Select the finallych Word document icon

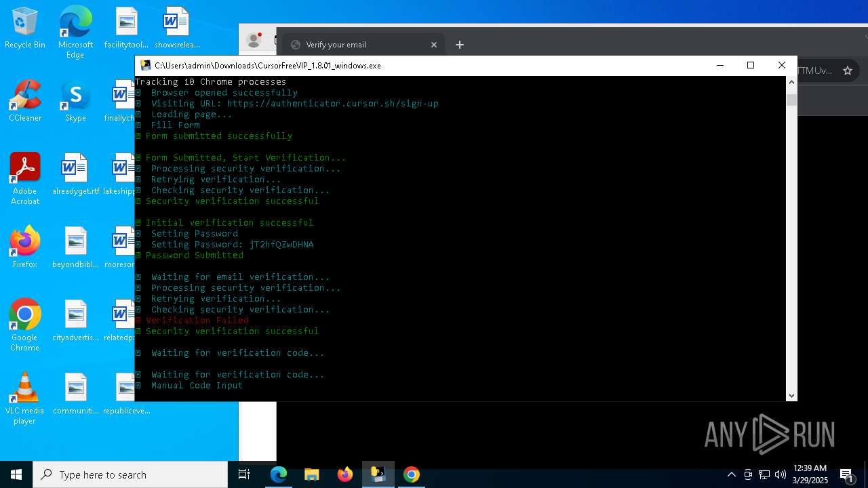point(120,102)
